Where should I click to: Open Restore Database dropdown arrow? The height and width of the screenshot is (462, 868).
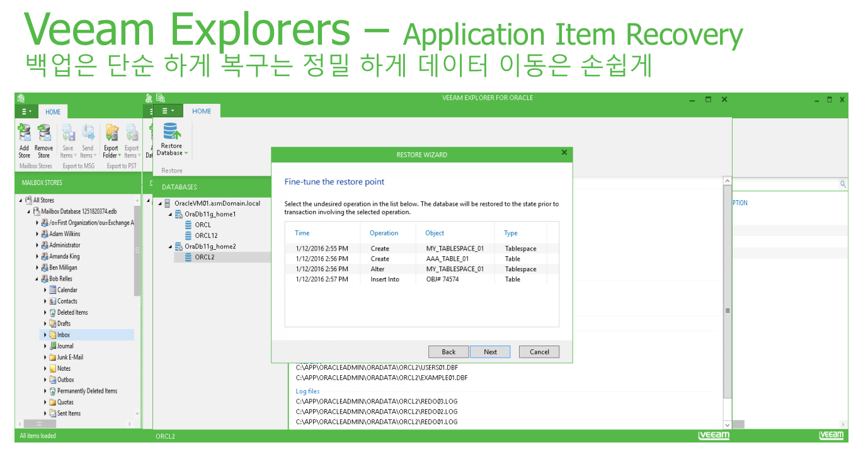tap(186, 154)
